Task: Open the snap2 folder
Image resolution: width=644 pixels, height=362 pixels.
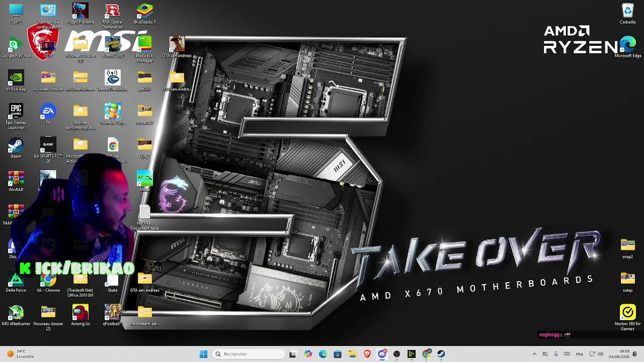Action: [628, 249]
